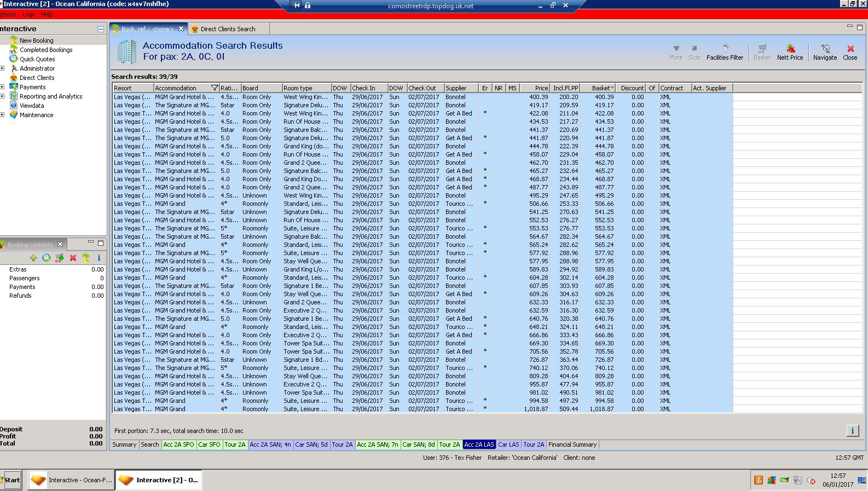Image resolution: width=868 pixels, height=491 pixels.
Task: Click the filter funnel on Accommodation column
Action: pos(215,88)
